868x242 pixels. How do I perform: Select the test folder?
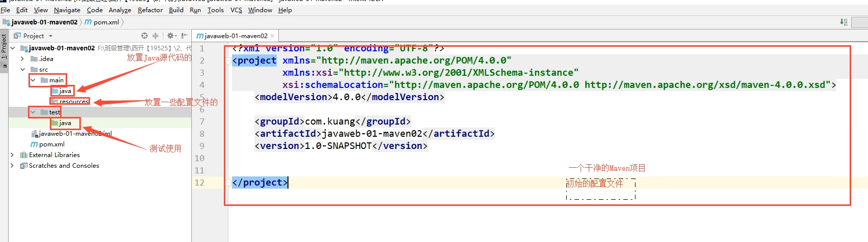pyautogui.click(x=54, y=112)
